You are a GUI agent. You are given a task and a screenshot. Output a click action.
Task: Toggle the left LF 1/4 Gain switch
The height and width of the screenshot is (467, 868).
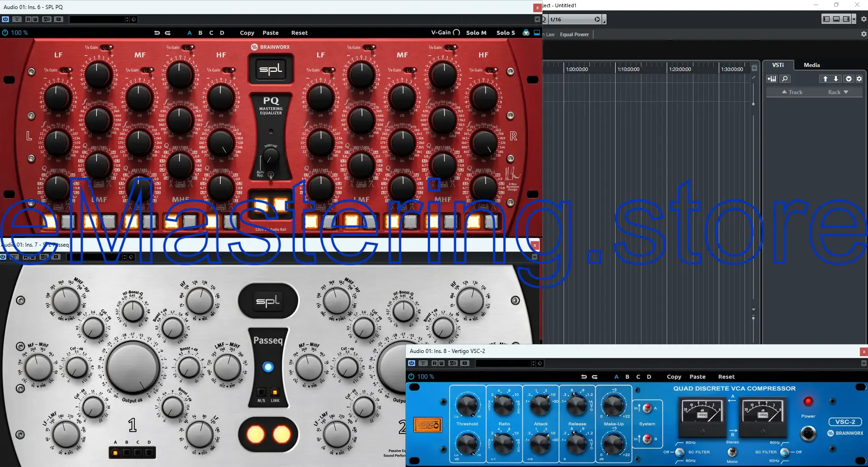[66, 70]
